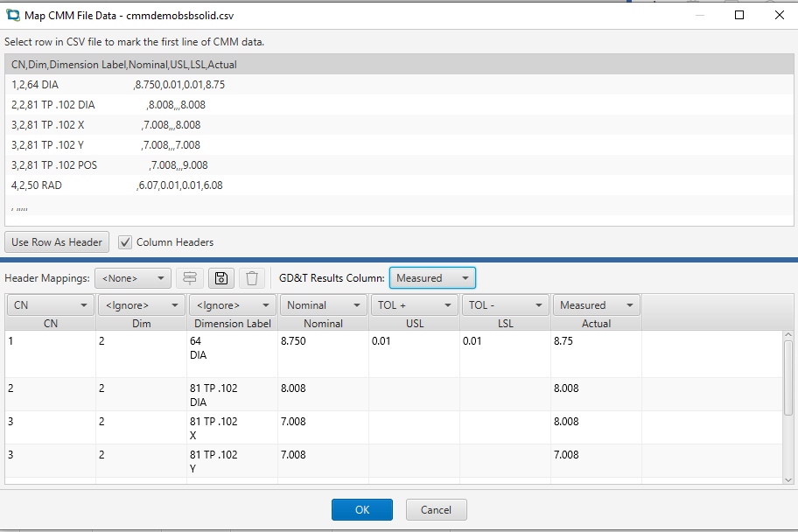The width and height of the screenshot is (798, 532).
Task: Click the apply header mapping icon
Action: (x=190, y=278)
